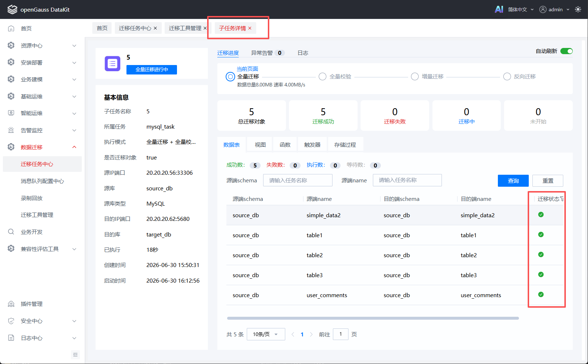Image resolution: width=588 pixels, height=364 pixels.
Task: Open the 10条/页 page size dropdown
Action: [x=266, y=334]
